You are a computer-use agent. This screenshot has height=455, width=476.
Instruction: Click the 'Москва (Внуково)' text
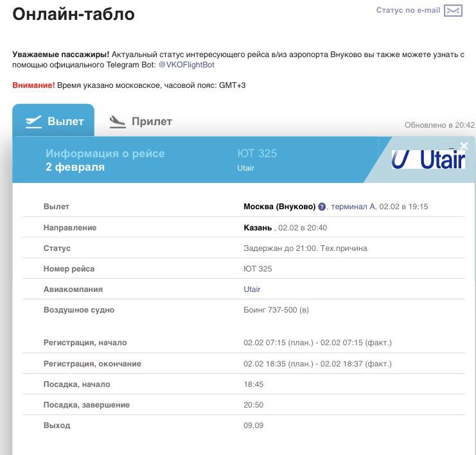(279, 207)
